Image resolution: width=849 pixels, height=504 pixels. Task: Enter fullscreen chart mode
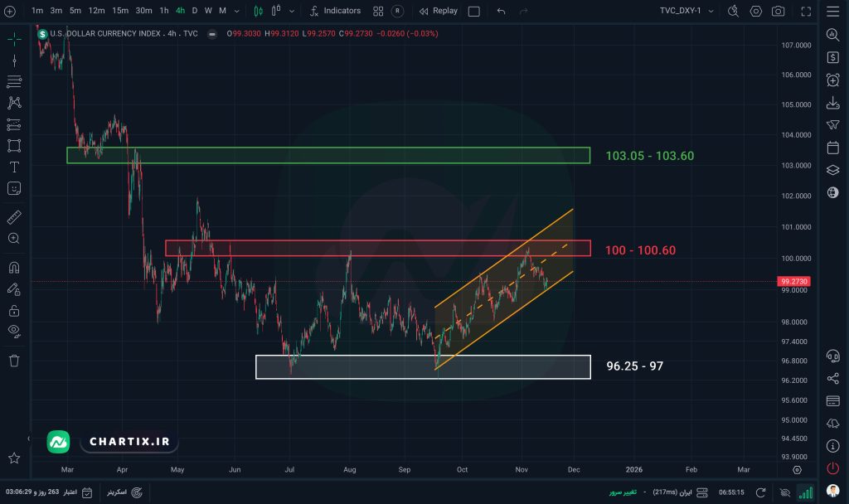[x=807, y=12]
